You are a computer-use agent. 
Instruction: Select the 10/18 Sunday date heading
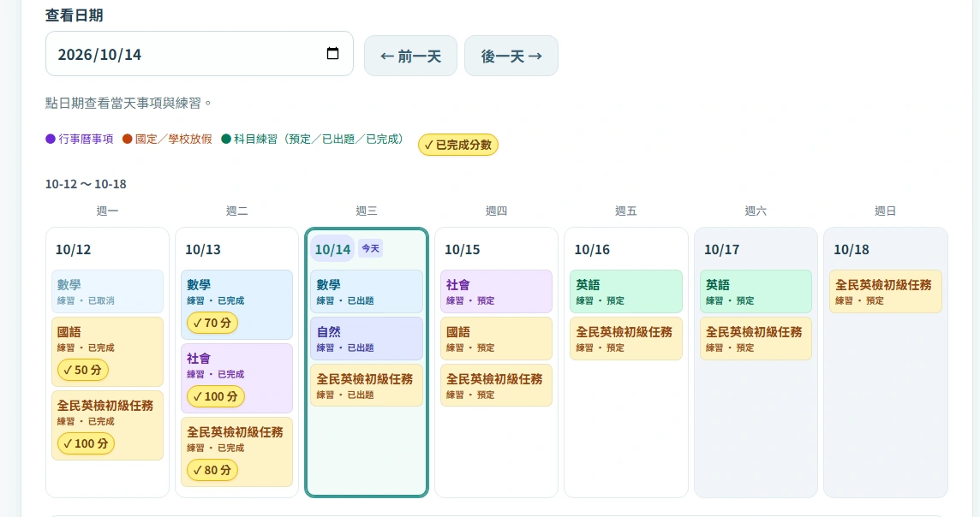point(852,250)
